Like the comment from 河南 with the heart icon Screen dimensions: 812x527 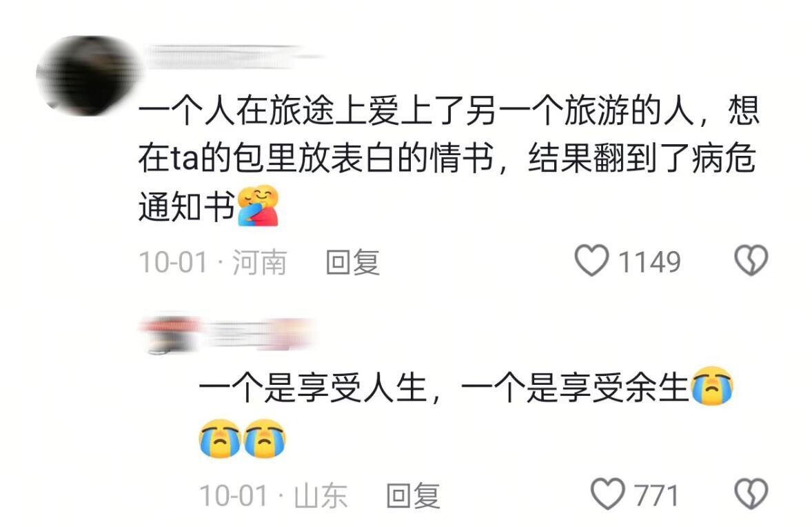591,261
